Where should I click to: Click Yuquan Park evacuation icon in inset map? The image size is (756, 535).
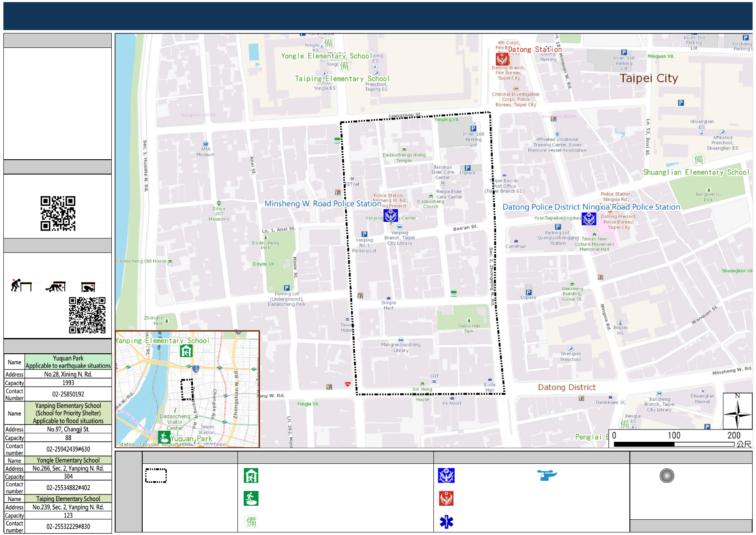tap(164, 437)
